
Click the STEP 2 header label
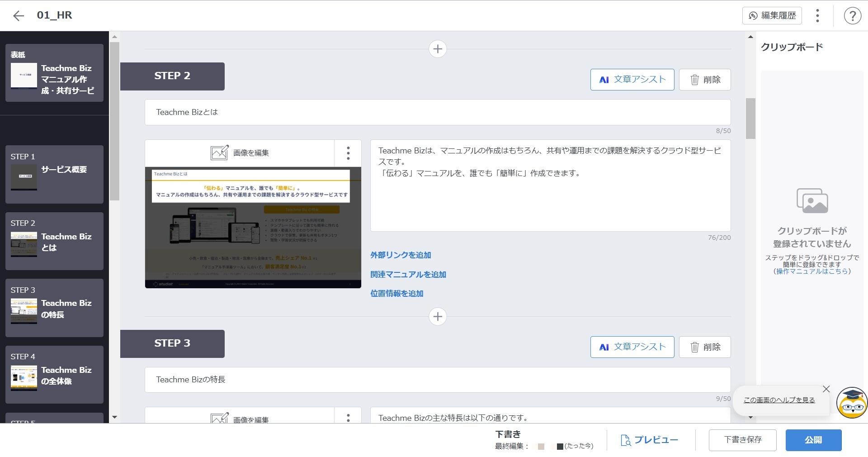click(x=172, y=76)
